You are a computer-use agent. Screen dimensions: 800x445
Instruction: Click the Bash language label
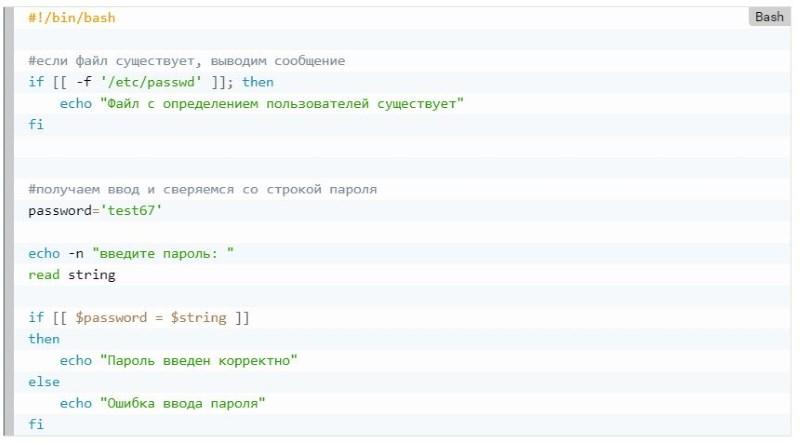(769, 17)
